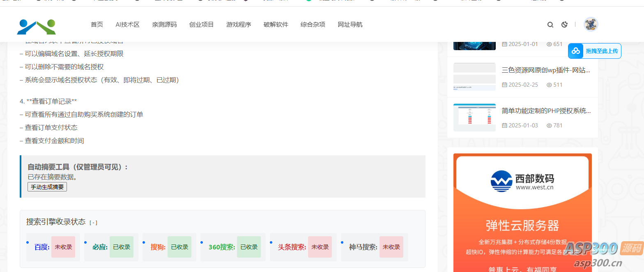This screenshot has width=644, height=272.
Task: Open the AI技术区 menu item
Action: [x=127, y=25]
